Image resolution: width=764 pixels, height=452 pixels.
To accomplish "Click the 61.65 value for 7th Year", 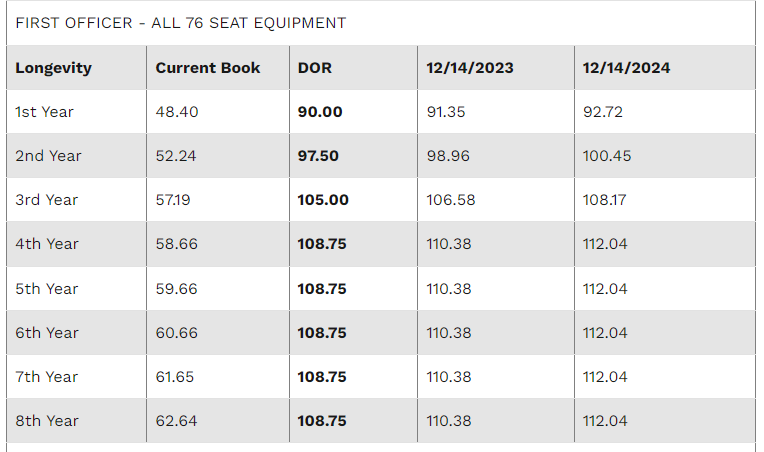I will pos(176,377).
